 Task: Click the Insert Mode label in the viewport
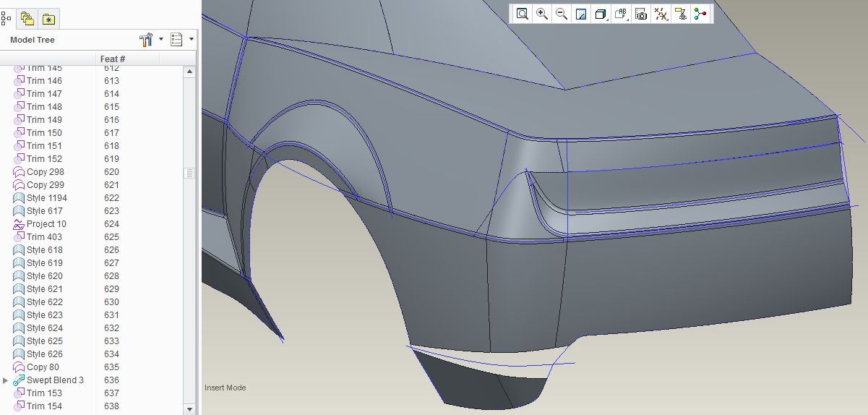click(225, 388)
